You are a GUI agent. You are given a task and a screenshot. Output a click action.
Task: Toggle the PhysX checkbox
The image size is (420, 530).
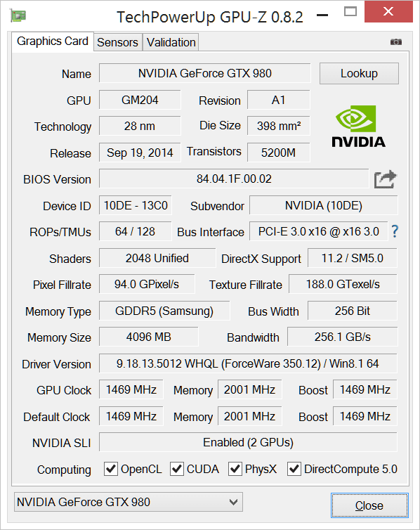(x=235, y=469)
